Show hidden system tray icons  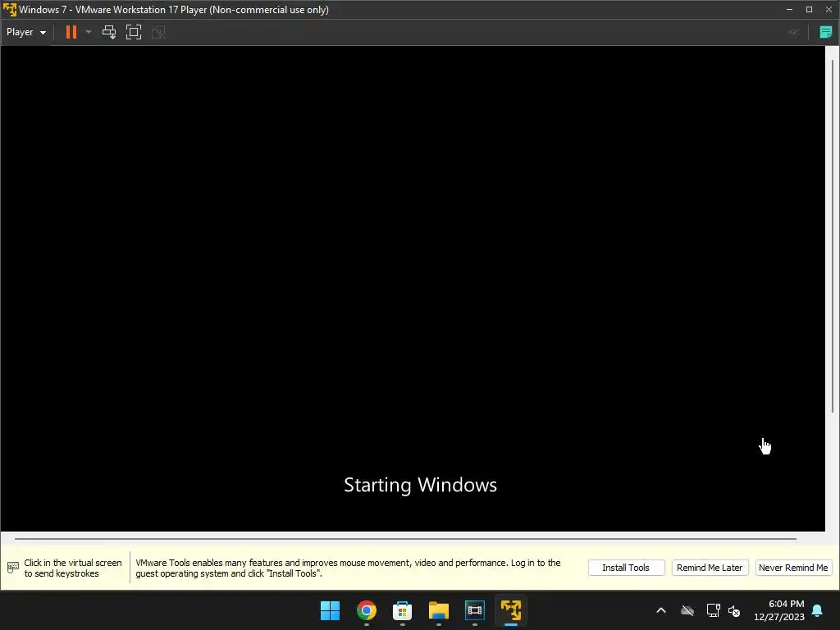pyautogui.click(x=661, y=610)
